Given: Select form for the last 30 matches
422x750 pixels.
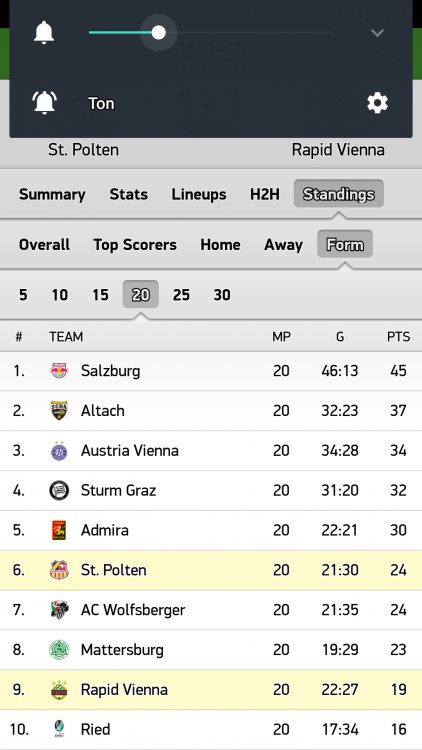Looking at the screenshot, I should tap(222, 295).
